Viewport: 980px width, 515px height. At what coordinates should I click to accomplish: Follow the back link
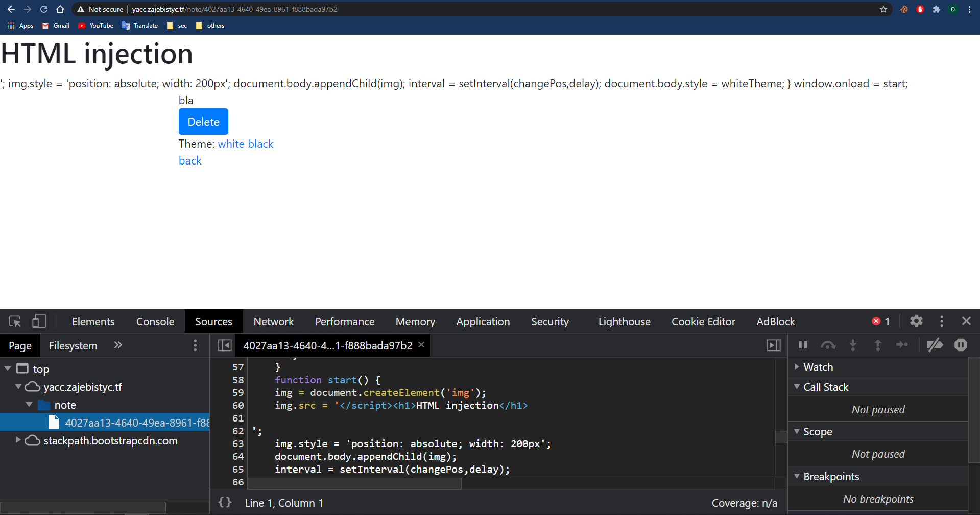[190, 161]
